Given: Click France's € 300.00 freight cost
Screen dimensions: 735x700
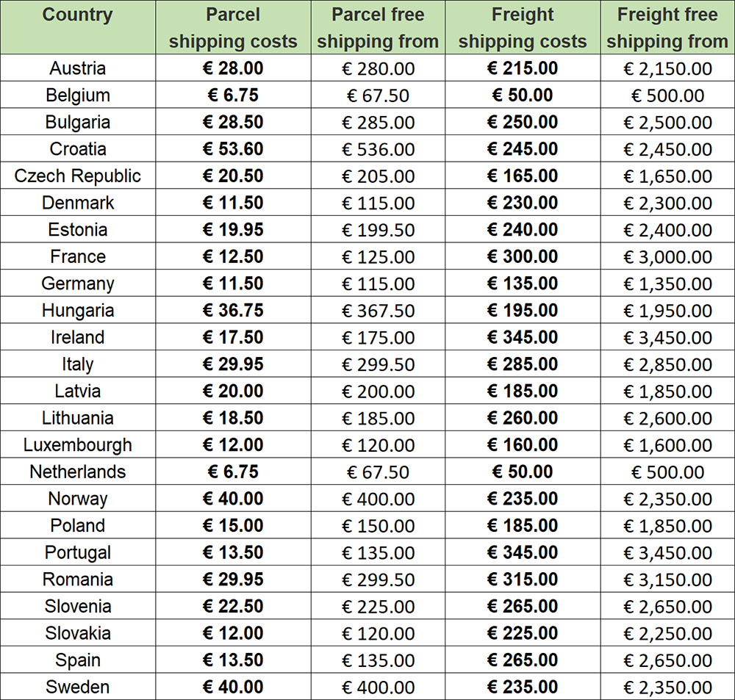Looking at the screenshot, I should tap(523, 257).
